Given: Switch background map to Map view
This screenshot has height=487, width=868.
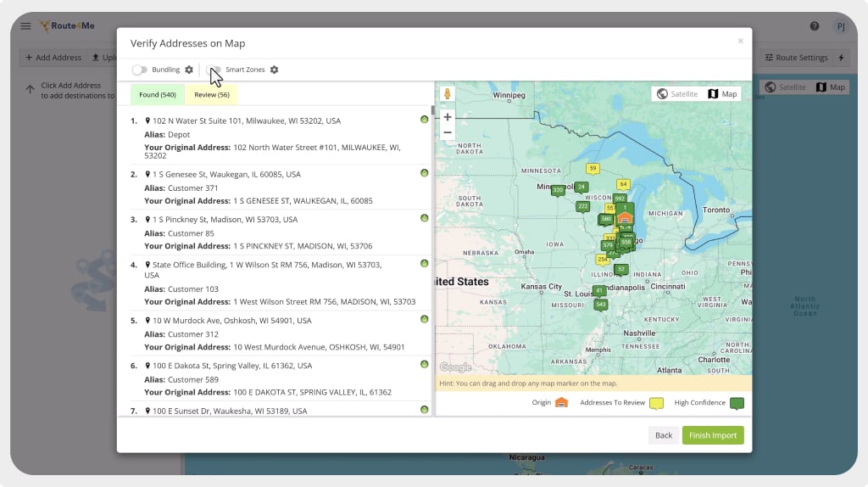Looking at the screenshot, I should coord(831,87).
